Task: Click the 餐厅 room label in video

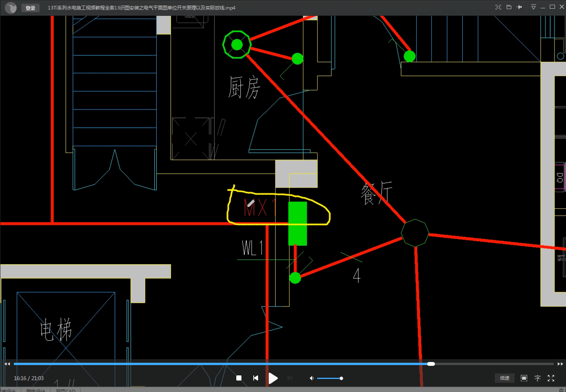Action: (x=376, y=193)
